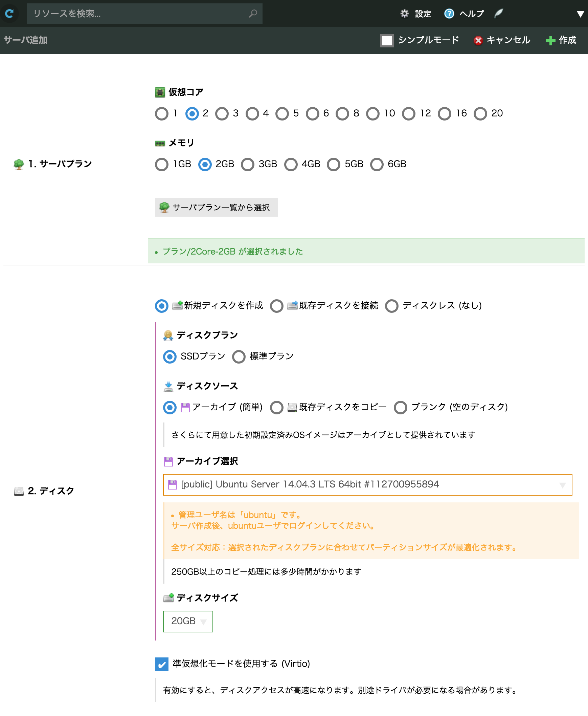Choose the standard disk plan option
Viewport: 588px width, 716px height.
(239, 356)
